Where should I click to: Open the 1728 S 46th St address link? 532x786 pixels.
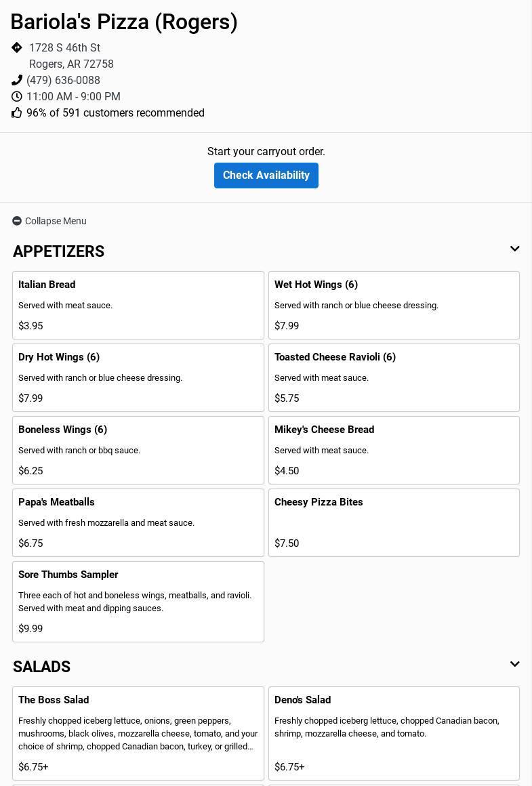[x=64, y=48]
